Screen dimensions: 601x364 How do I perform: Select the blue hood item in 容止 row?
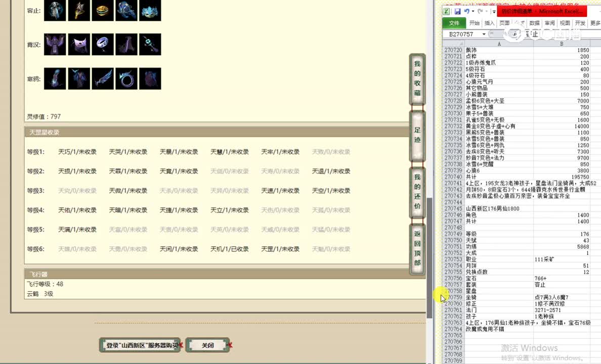pos(126,10)
